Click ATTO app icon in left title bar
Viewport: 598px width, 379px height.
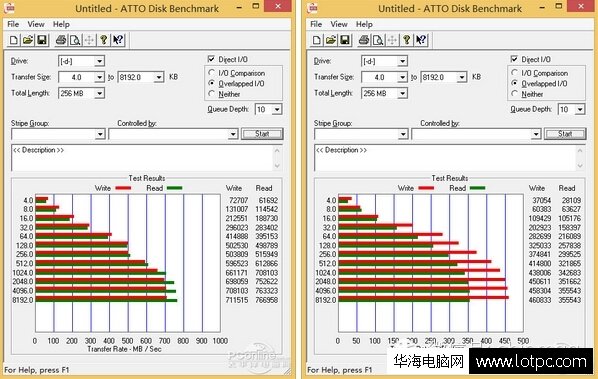pyautogui.click(x=10, y=8)
